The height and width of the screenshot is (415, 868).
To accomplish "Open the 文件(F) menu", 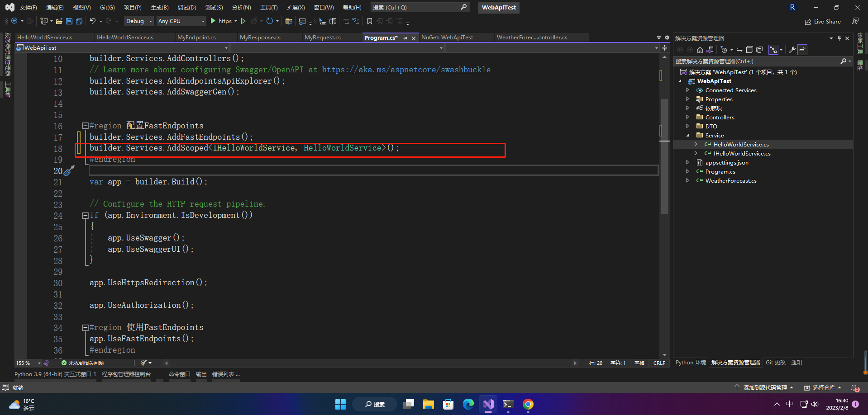I will tap(29, 8).
